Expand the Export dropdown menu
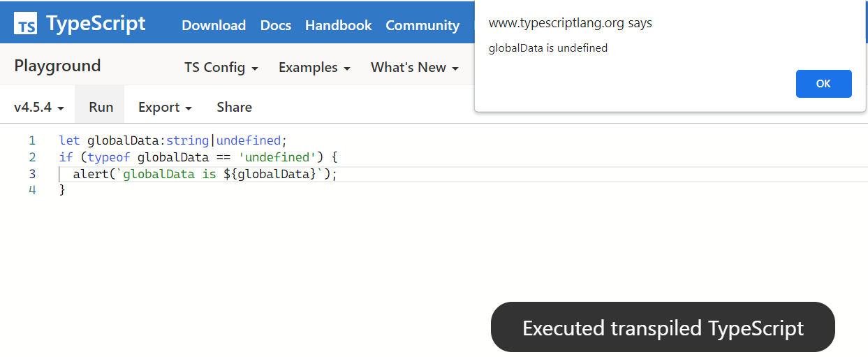Screen dimensions: 868x357 (165, 107)
